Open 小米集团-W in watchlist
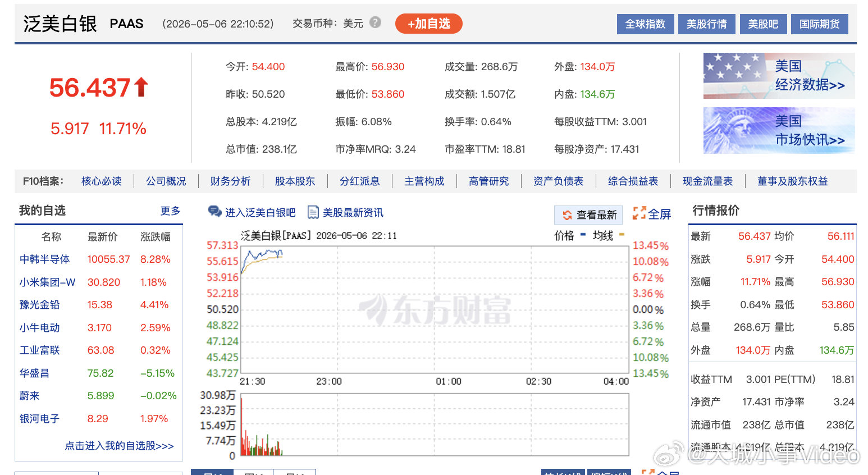868x475 pixels. (x=48, y=282)
